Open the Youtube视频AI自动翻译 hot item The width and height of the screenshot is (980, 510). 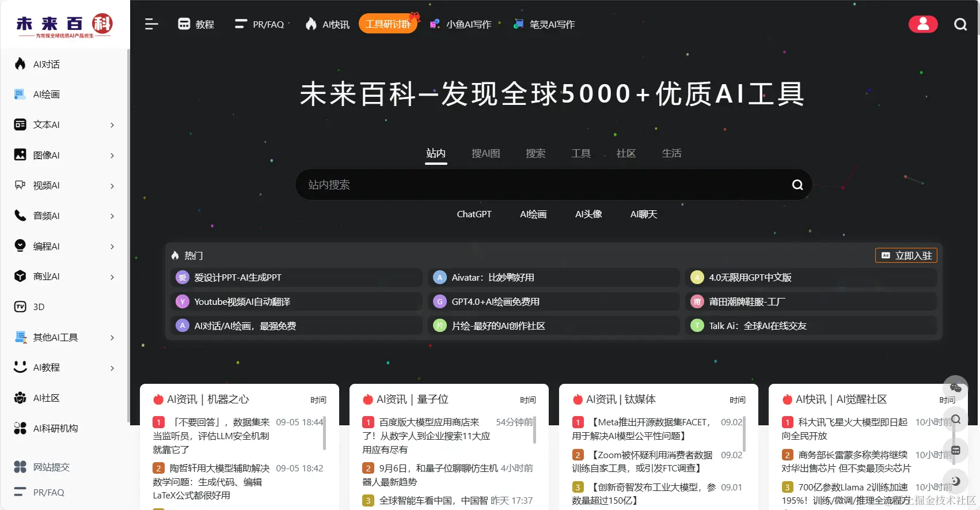pyautogui.click(x=297, y=302)
